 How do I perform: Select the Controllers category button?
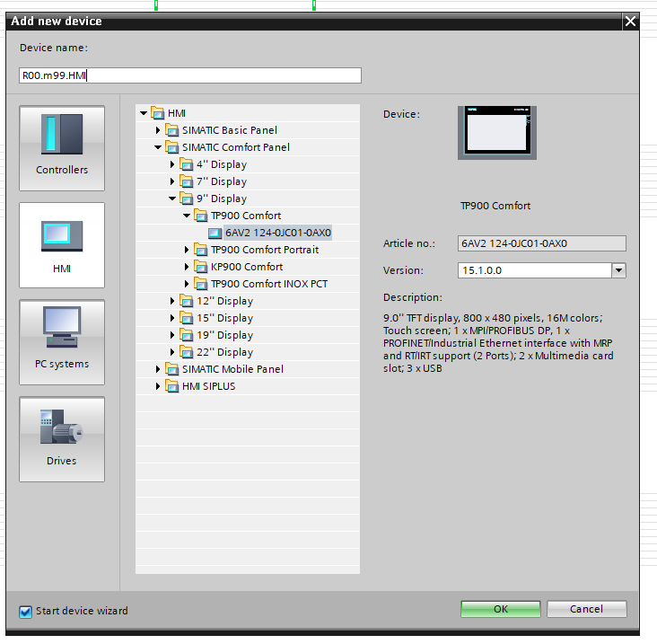[62, 148]
